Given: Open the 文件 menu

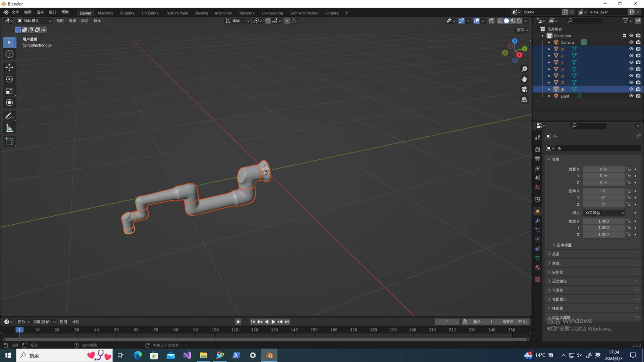Looking at the screenshot, I should pos(15,12).
